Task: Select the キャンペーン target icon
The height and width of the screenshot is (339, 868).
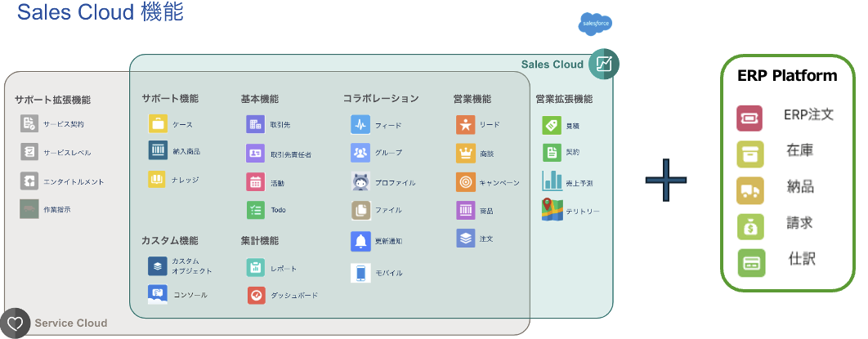Action: (466, 182)
